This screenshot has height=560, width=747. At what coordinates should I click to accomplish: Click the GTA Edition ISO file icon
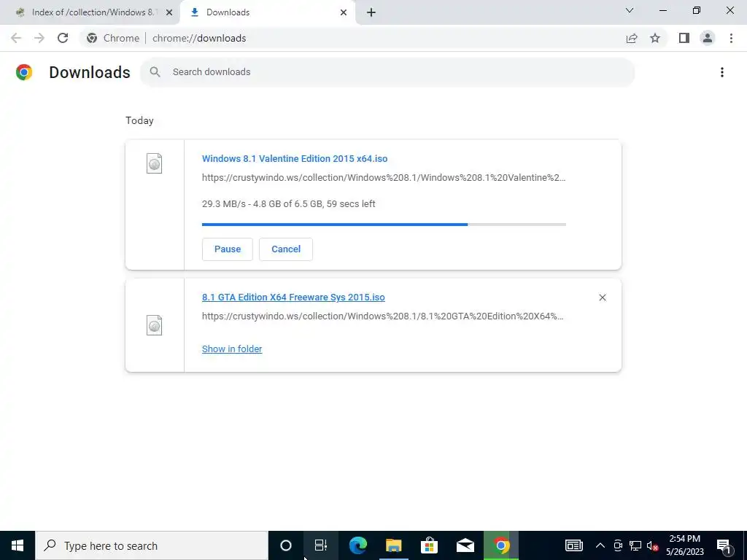(155, 325)
